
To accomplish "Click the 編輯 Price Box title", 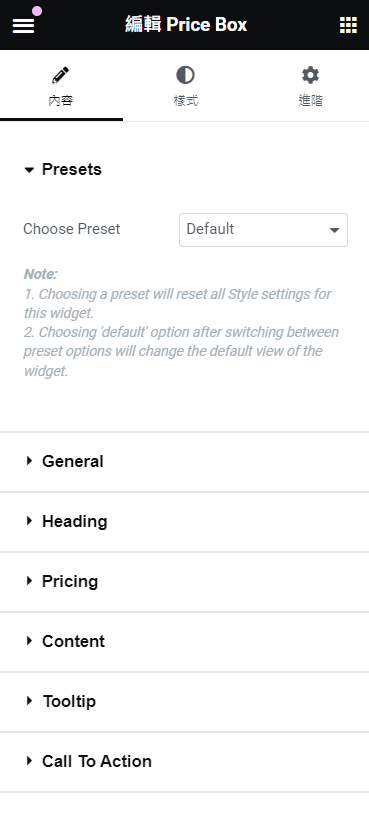I will (x=186, y=24).
